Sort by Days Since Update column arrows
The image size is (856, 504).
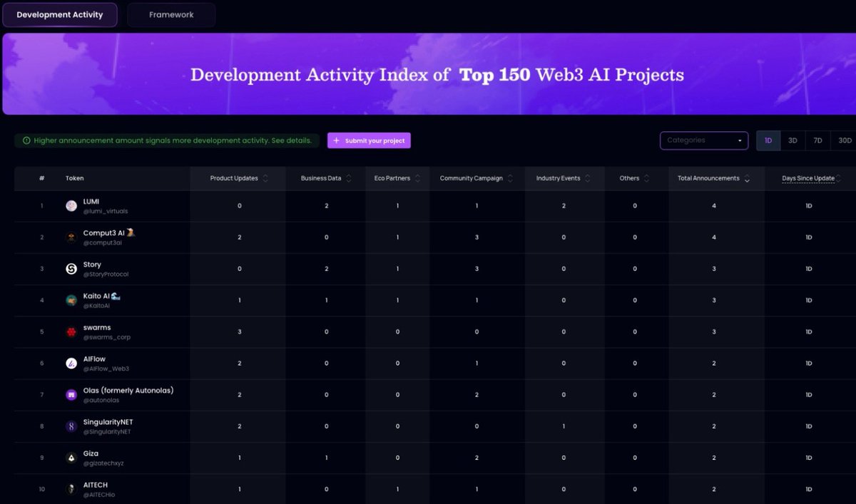click(839, 178)
